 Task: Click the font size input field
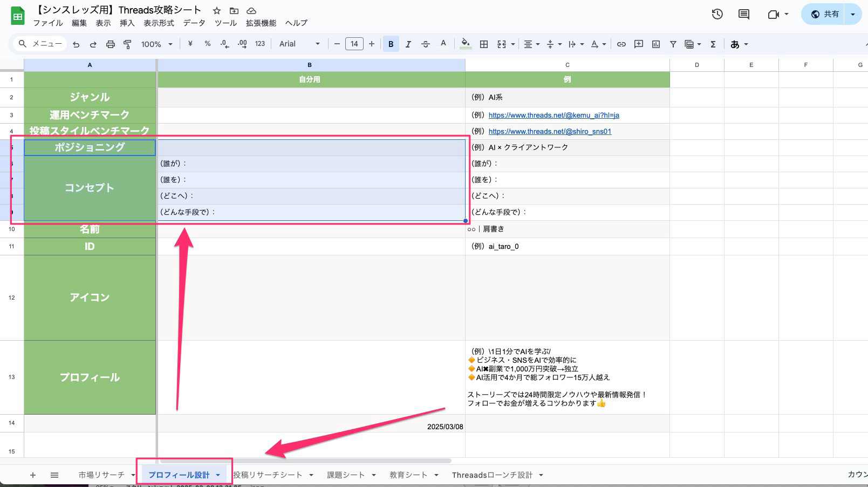(354, 44)
